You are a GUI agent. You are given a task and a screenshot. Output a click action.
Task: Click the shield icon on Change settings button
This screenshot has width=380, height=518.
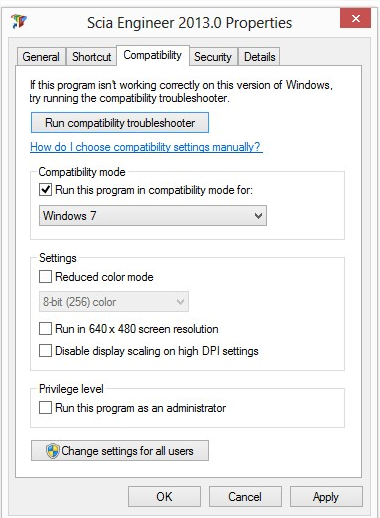click(x=52, y=451)
